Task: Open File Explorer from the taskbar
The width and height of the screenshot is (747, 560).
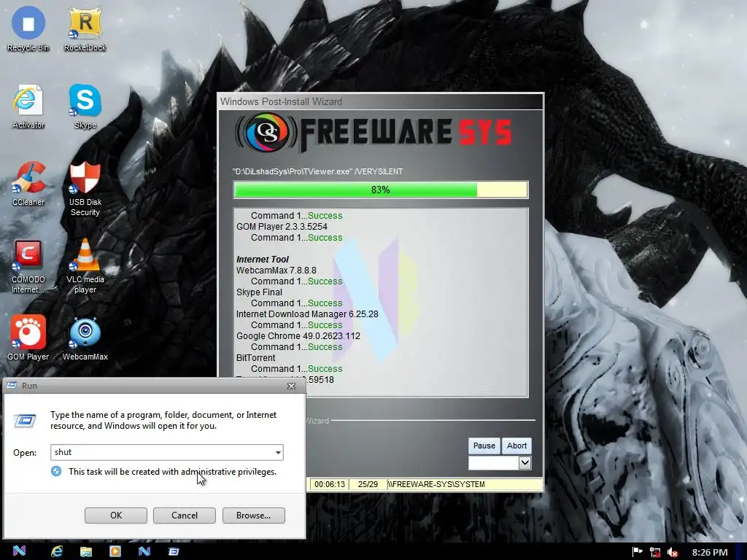Action: point(86,551)
